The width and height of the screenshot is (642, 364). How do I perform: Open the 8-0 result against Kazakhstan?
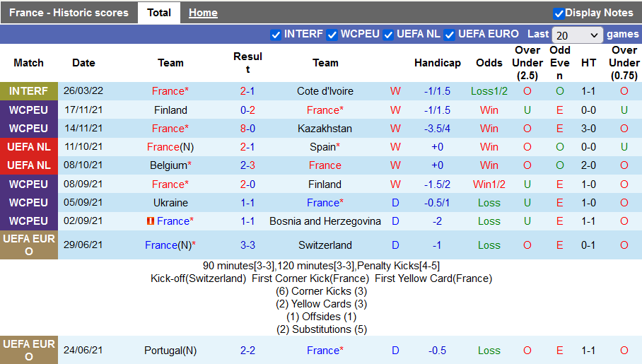(247, 129)
